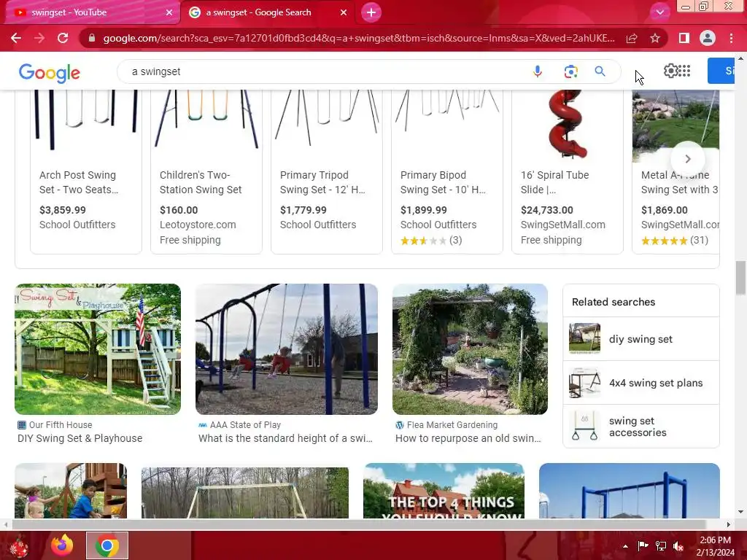The width and height of the screenshot is (747, 560).
Task: Expand tab search dropdown arrow
Action: (659, 12)
